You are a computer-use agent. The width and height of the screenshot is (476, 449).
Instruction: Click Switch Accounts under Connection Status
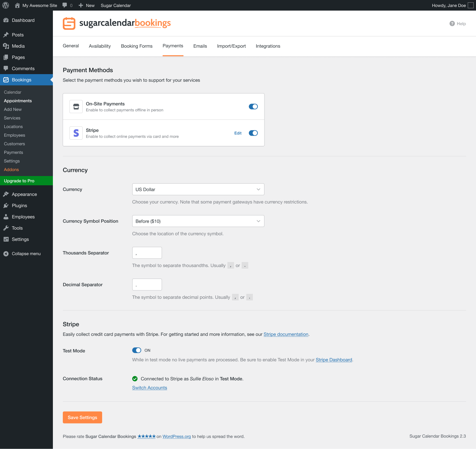coord(149,387)
